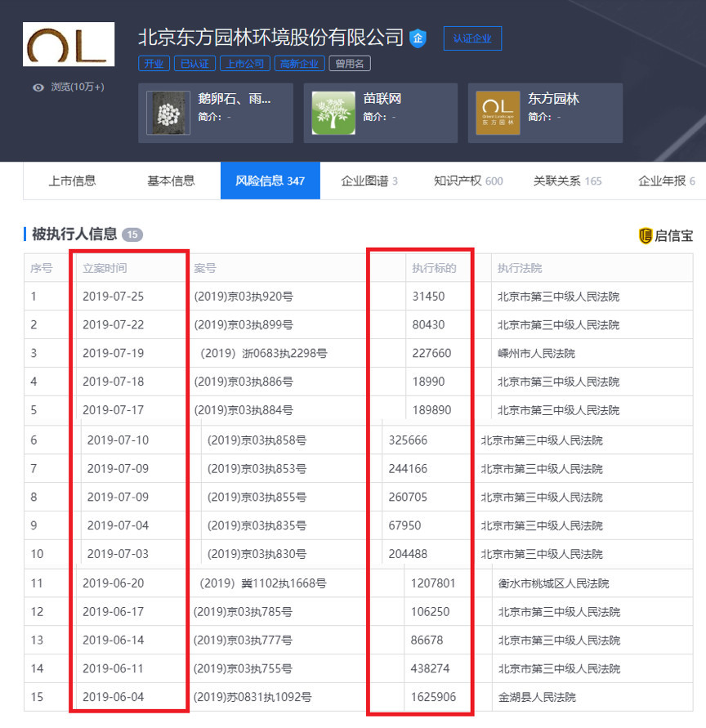Open case (2019)京03执777号
Image resolution: width=706 pixels, height=728 pixels.
click(x=243, y=640)
